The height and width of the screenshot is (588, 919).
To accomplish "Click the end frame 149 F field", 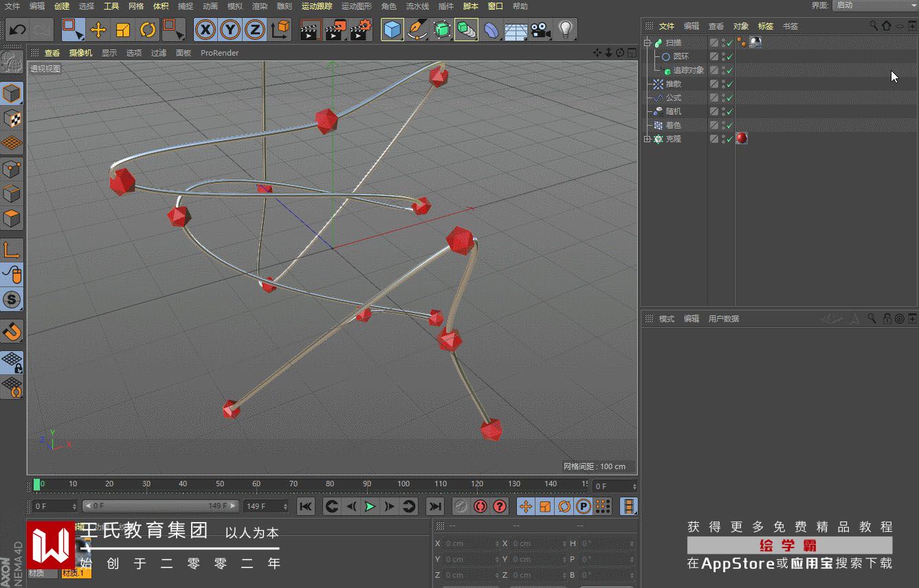I will tap(267, 506).
